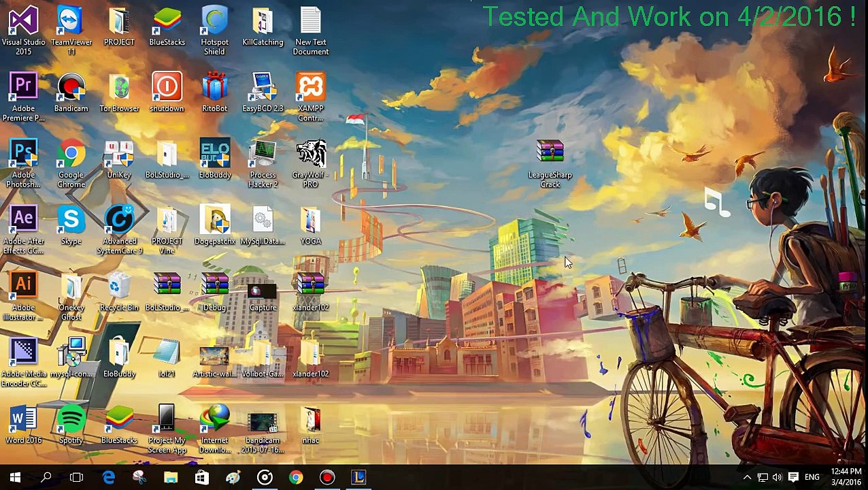Open Paint from the taskbar
The width and height of the screenshot is (868, 490).
(233, 478)
